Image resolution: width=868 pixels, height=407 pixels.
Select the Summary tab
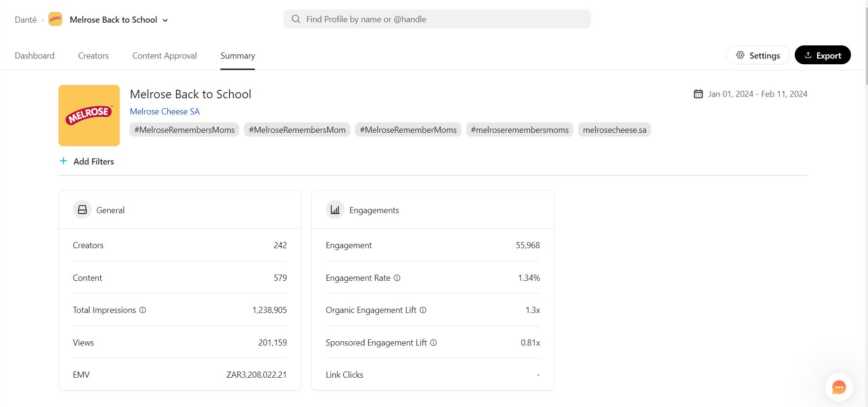237,56
